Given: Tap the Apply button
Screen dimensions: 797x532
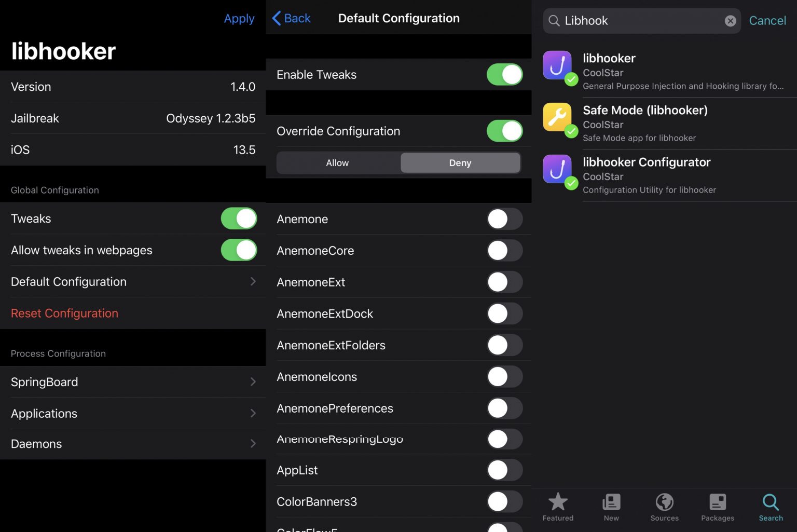Looking at the screenshot, I should (x=239, y=19).
